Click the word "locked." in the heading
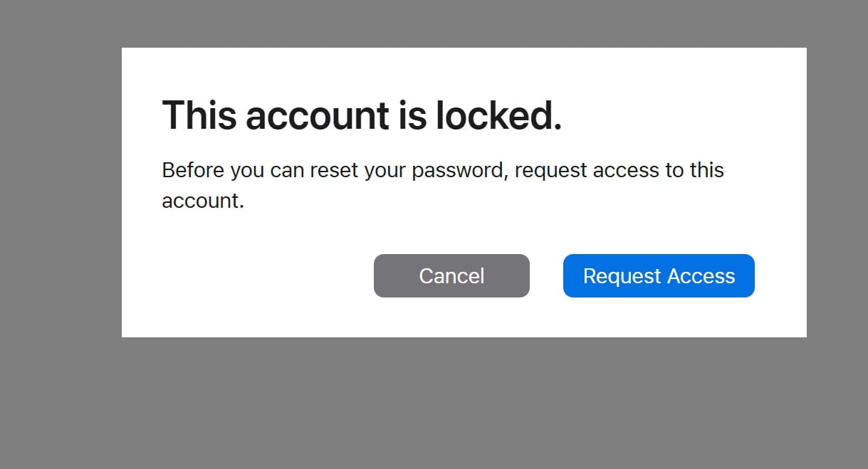Screen dimensions: 868x469 498,115
